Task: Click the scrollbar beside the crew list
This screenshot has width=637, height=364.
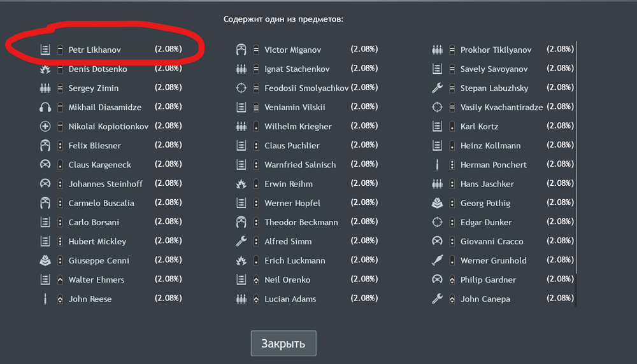Action: click(x=576, y=172)
